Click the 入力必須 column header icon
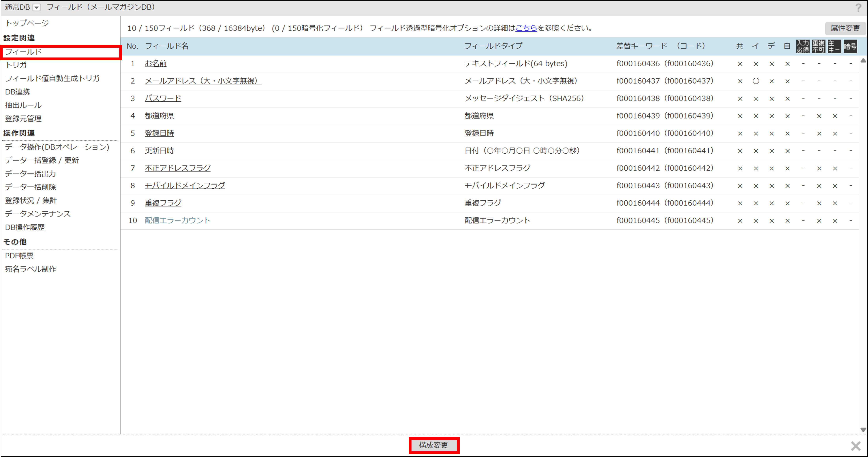 coord(803,46)
